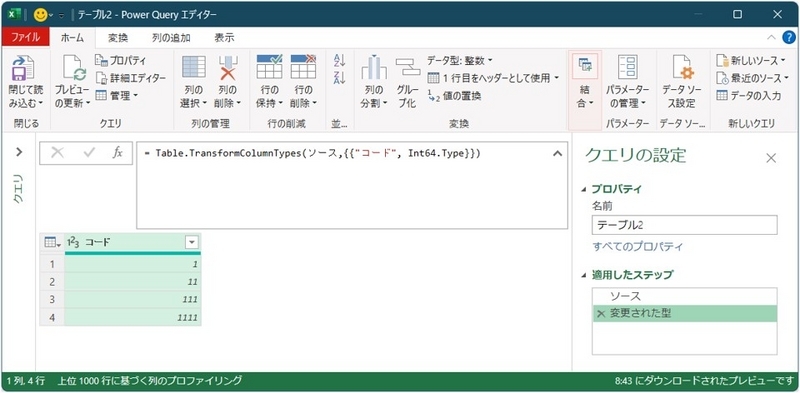Open the All Properties (すべてのプロパティ) link
Viewport: 800px width, 393px height.
(637, 247)
